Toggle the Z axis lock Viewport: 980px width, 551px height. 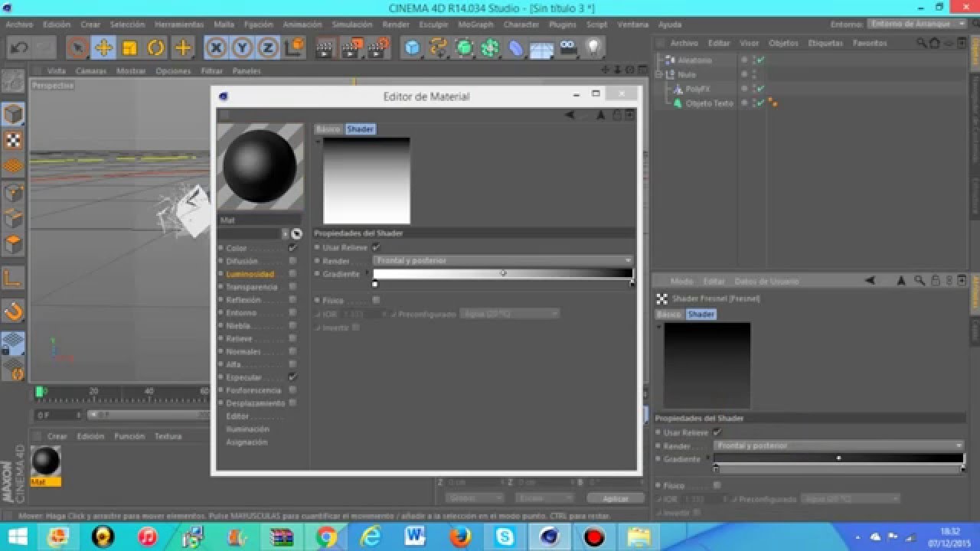point(267,48)
